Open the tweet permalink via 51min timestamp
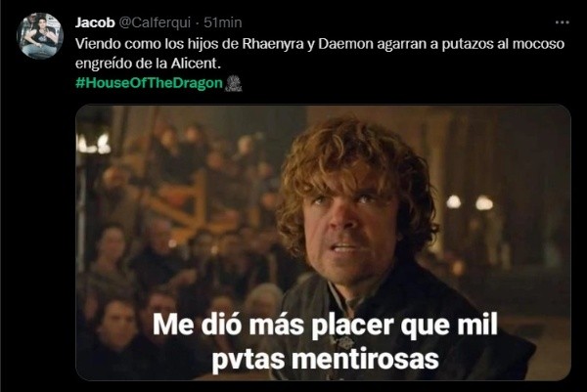Screen dimensions: 587x392 (223, 22)
